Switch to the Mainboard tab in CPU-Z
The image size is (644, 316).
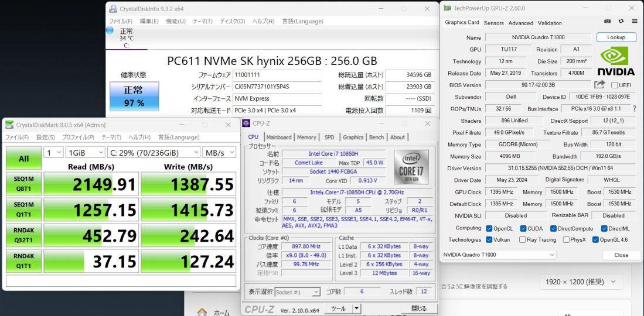click(x=279, y=137)
